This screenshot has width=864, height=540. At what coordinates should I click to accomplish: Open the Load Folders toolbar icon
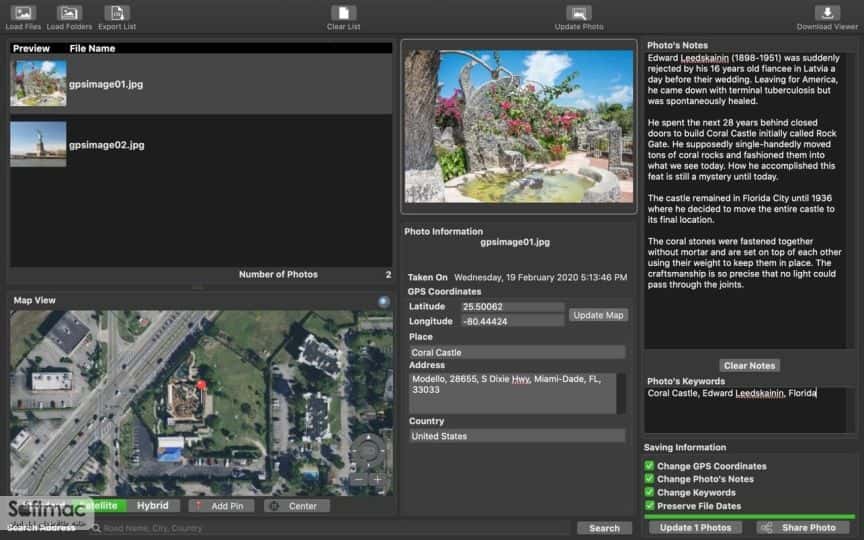point(69,13)
